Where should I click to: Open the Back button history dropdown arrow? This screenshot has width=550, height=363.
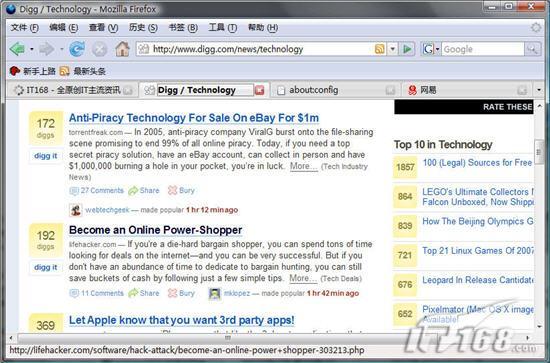click(x=32, y=49)
